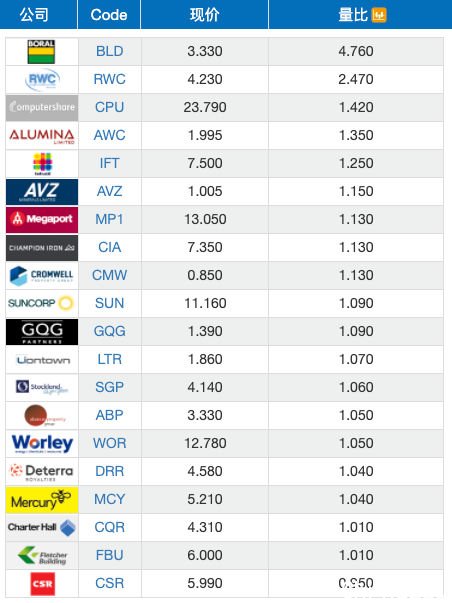
Task: Open the AVZ Minerals logo
Action: (x=42, y=192)
